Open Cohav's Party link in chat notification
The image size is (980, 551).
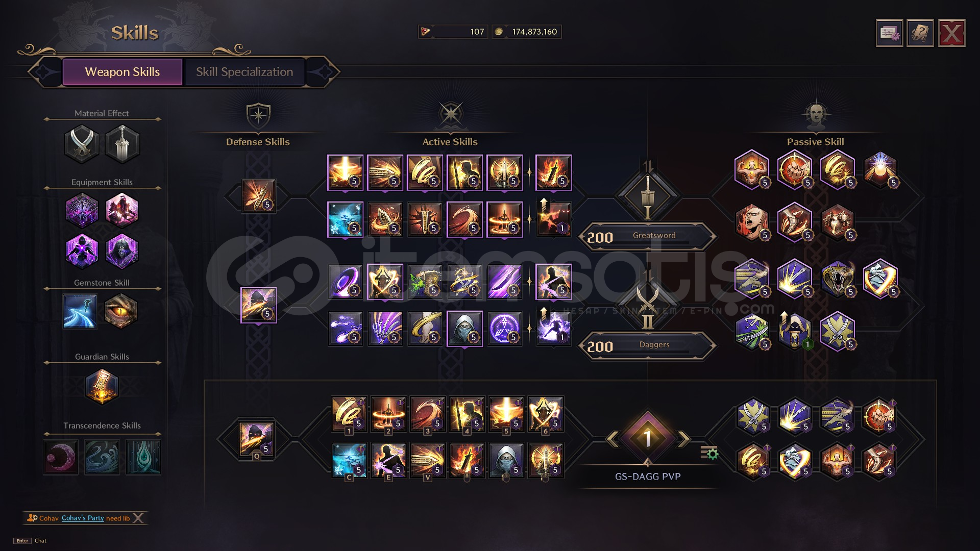[x=83, y=518]
